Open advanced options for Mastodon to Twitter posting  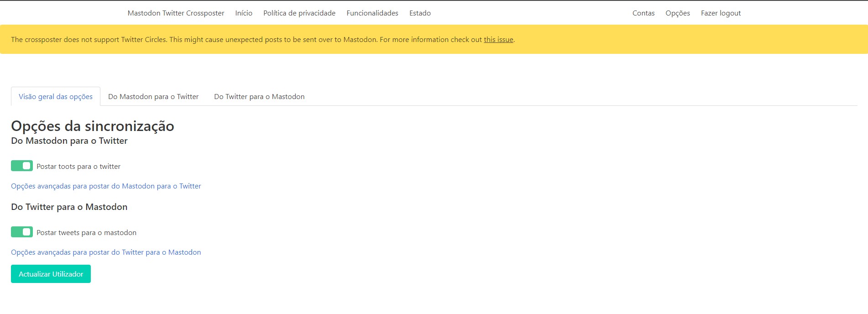106,186
